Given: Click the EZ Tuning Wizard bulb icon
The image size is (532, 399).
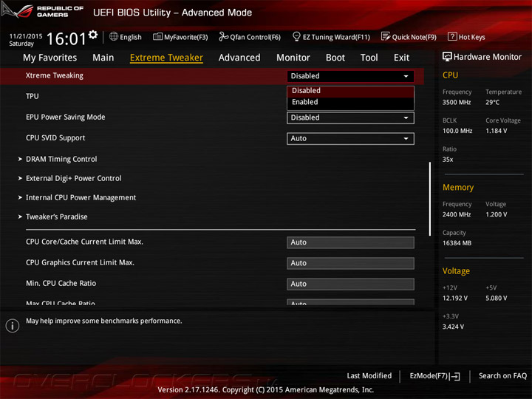Looking at the screenshot, I should tap(296, 36).
